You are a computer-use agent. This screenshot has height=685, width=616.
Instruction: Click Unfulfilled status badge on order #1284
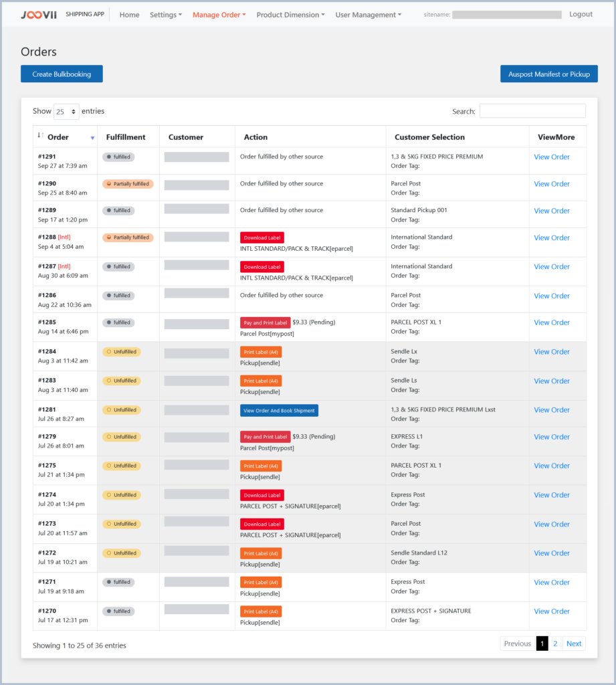pos(122,352)
